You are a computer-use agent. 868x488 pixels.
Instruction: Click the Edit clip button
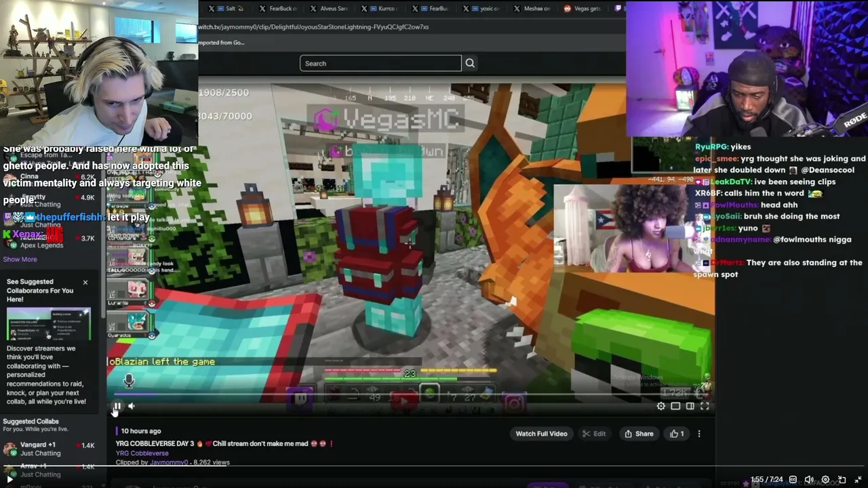click(594, 434)
